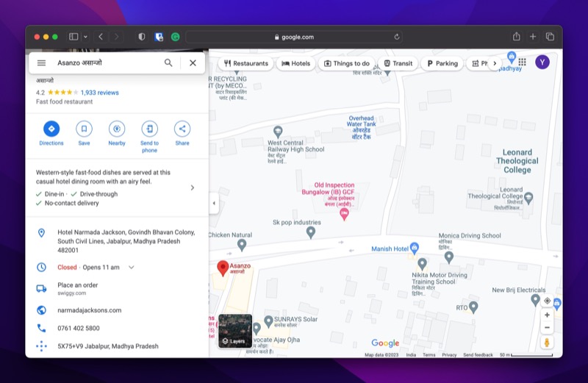The image size is (588, 383).
Task: Go back in Safari
Action: click(x=101, y=37)
